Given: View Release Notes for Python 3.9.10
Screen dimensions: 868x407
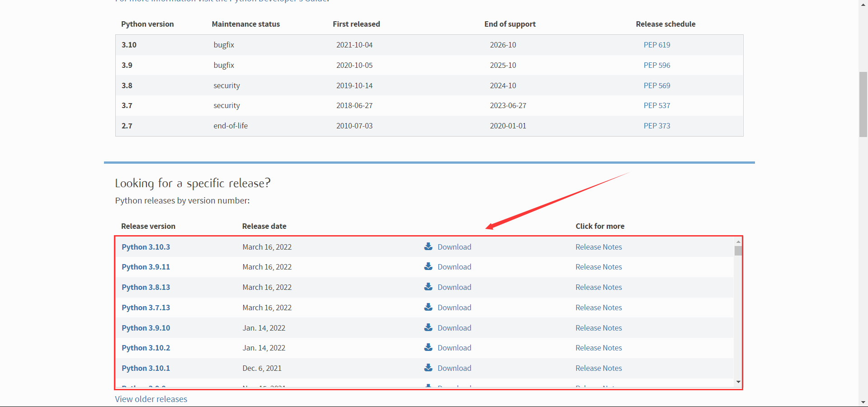Looking at the screenshot, I should 599,328.
